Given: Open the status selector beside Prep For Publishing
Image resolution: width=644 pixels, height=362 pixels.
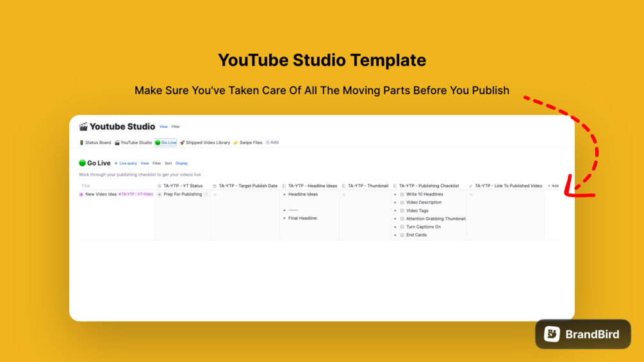Looking at the screenshot, I should click(x=206, y=195).
